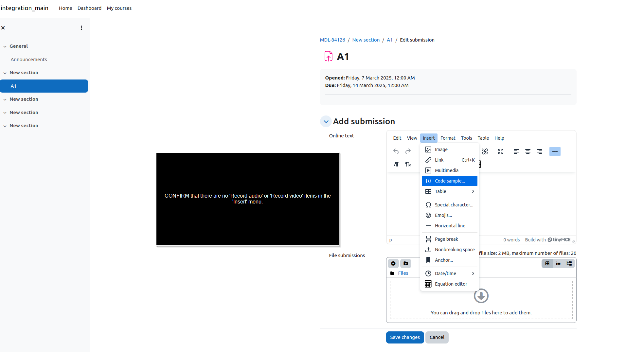The width and height of the screenshot is (644, 352).
Task: Click the add file icon in File submissions
Action: (393, 263)
